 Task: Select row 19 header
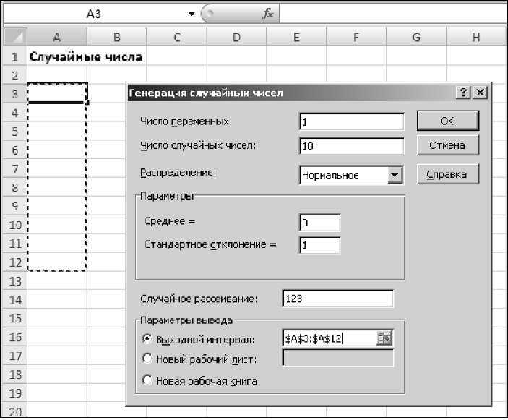tap(15, 393)
